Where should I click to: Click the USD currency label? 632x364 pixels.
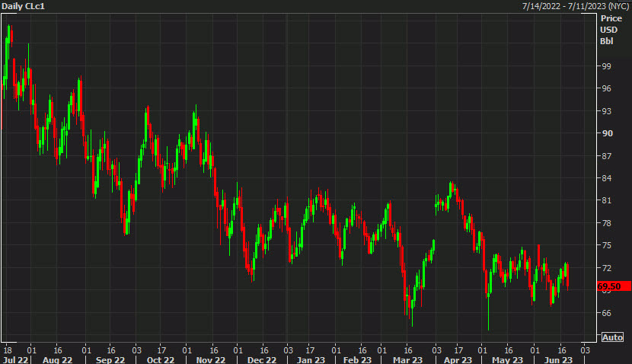[608, 30]
